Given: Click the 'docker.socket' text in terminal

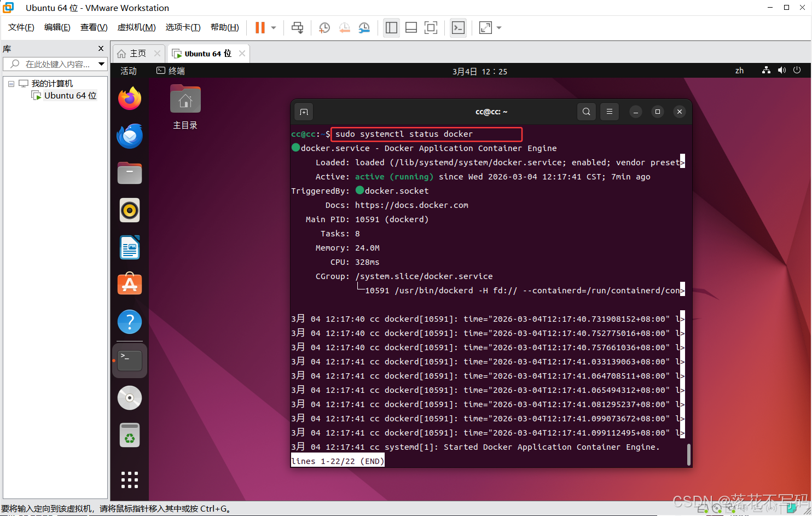Looking at the screenshot, I should click(x=397, y=191).
